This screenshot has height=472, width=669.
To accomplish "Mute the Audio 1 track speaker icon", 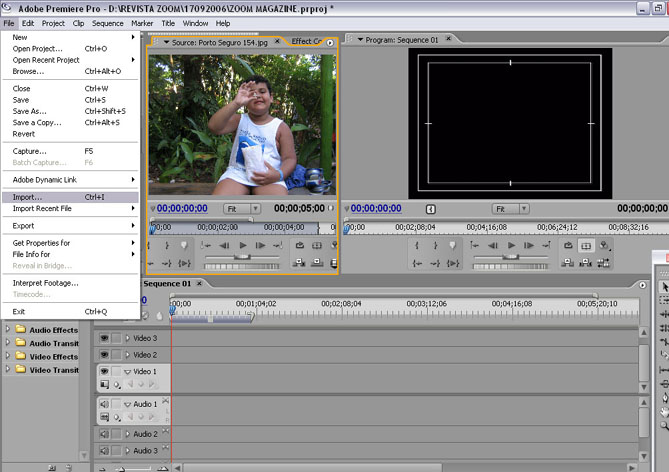I will pos(104,404).
